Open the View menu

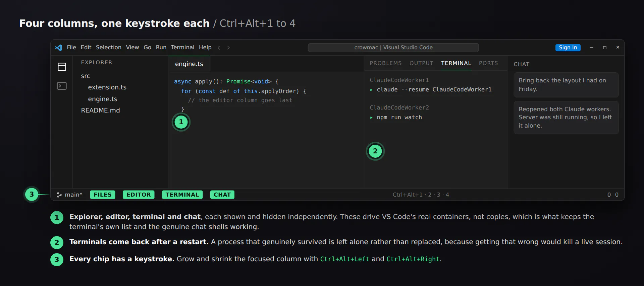point(132,48)
